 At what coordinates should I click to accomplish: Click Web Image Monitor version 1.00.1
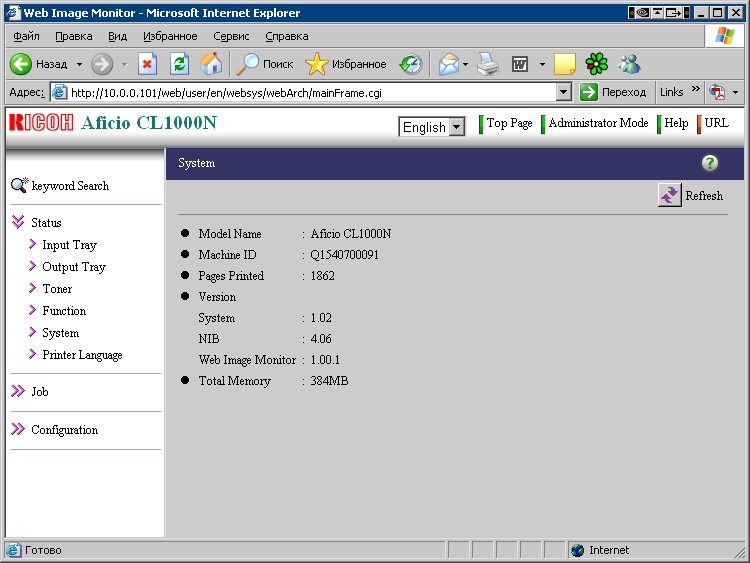point(325,360)
